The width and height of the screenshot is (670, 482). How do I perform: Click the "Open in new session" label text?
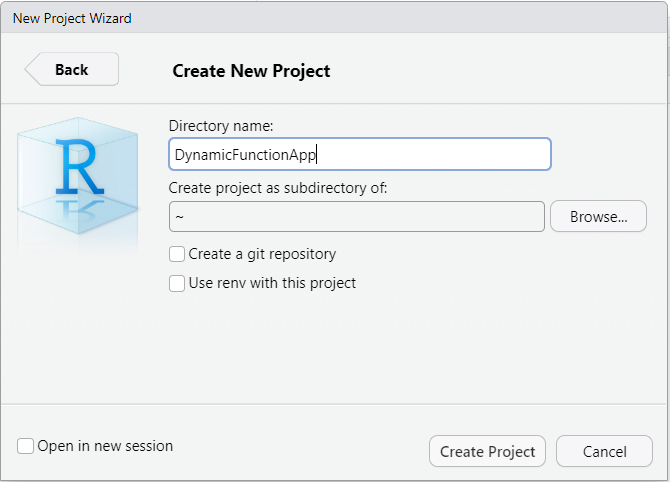tap(105, 446)
